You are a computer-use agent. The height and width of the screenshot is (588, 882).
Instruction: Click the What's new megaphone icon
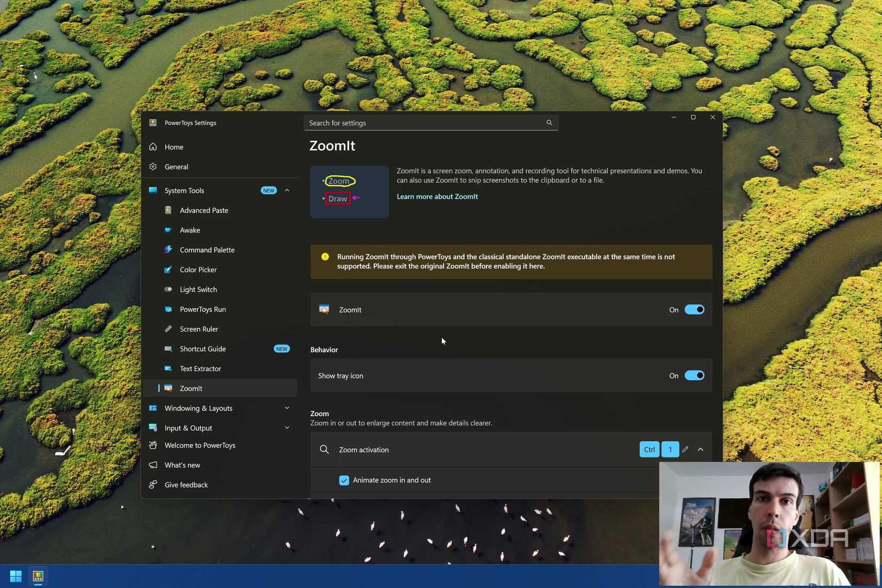pos(153,465)
